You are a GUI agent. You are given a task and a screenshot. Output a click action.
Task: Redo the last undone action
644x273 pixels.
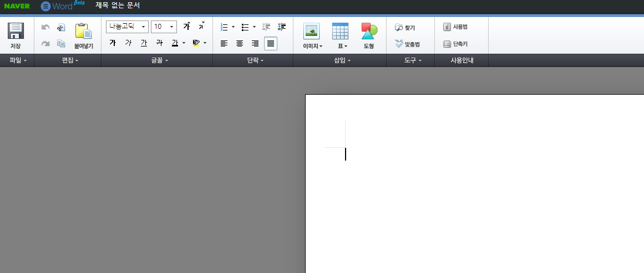pyautogui.click(x=45, y=43)
